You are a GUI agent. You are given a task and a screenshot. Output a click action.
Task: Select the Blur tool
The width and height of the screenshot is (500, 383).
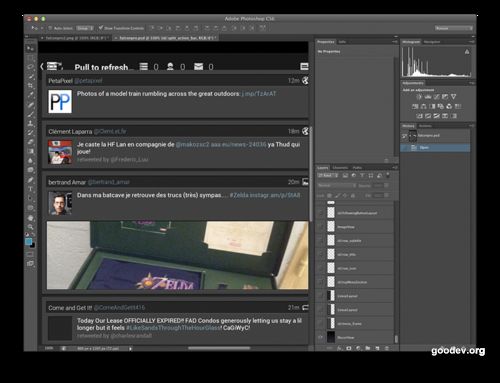30,161
